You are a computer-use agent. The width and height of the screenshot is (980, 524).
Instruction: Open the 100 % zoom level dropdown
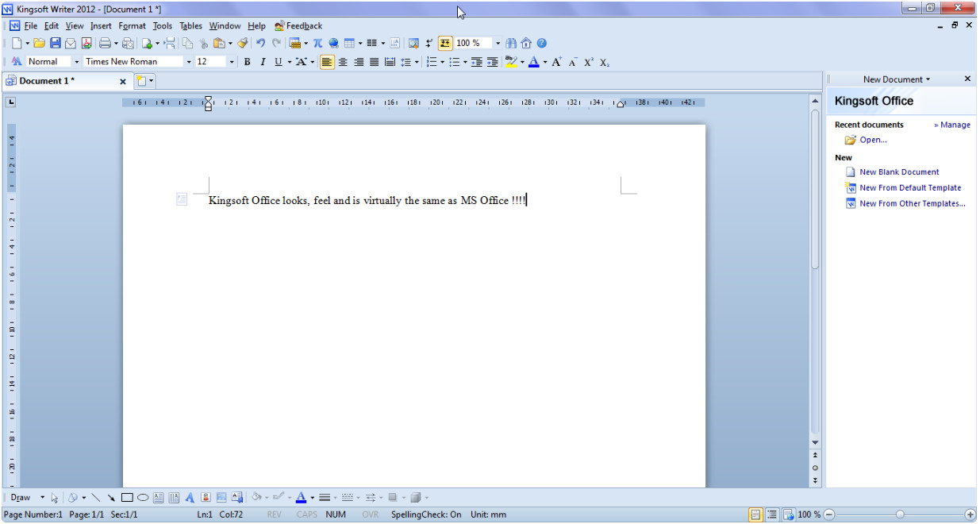tap(498, 43)
